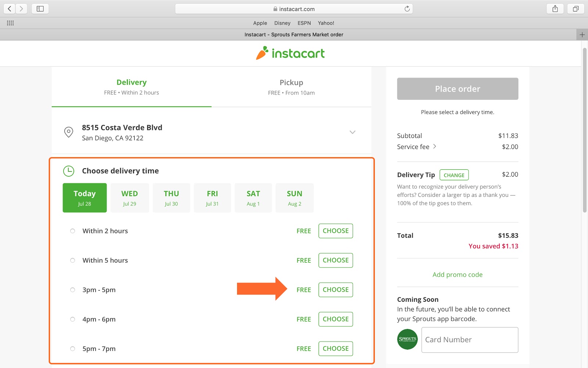Go back using Safari back arrow
The image size is (588, 368).
point(9,8)
